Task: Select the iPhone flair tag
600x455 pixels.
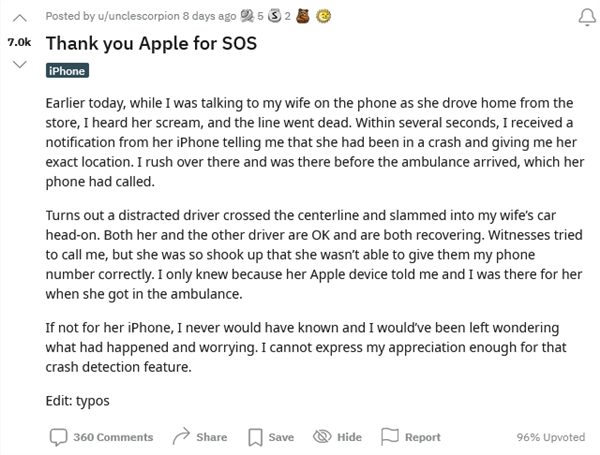Action: 67,71
